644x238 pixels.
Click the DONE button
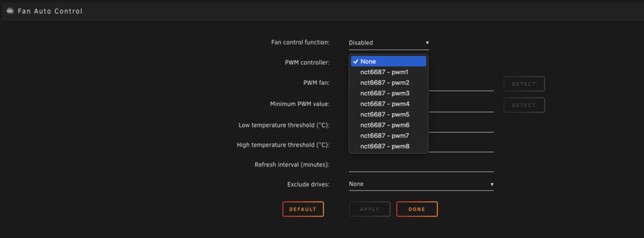417,209
